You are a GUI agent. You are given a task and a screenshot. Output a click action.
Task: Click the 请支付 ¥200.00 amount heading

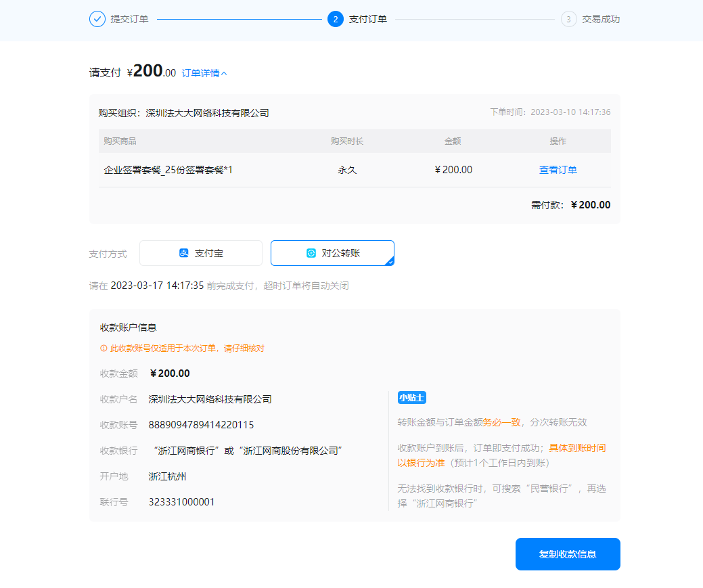pos(133,71)
